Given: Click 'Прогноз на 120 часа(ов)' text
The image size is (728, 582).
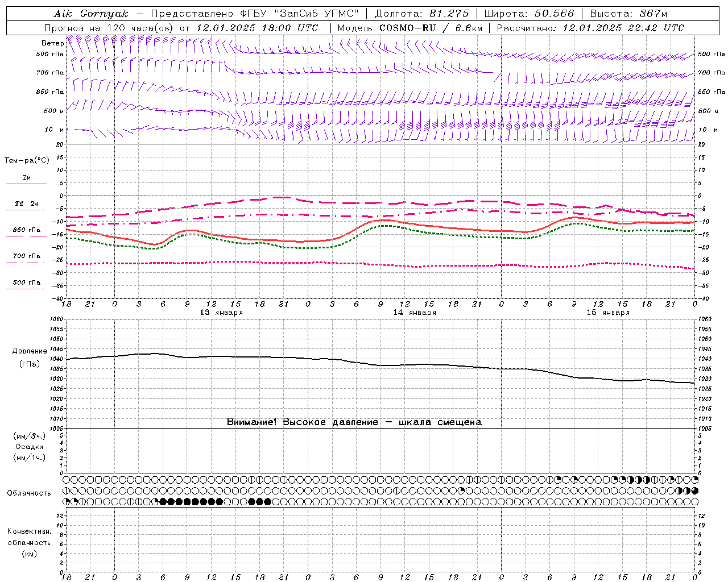Looking at the screenshot, I should [x=109, y=28].
